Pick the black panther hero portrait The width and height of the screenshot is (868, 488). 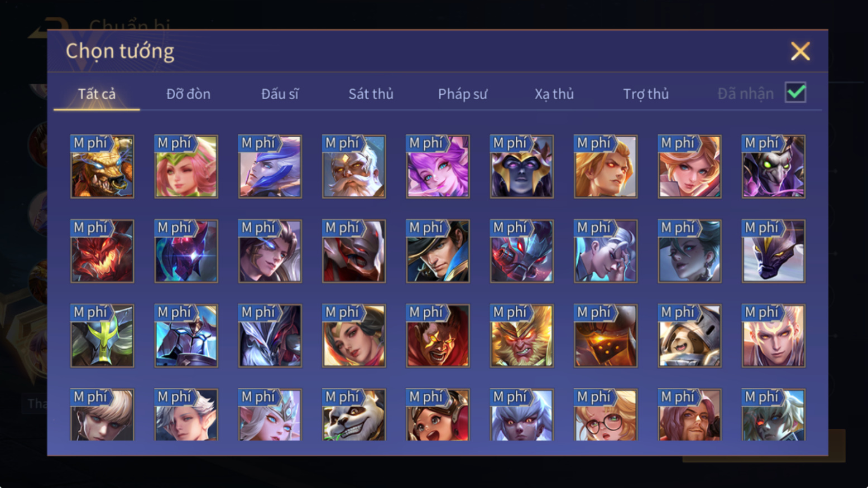tap(774, 251)
